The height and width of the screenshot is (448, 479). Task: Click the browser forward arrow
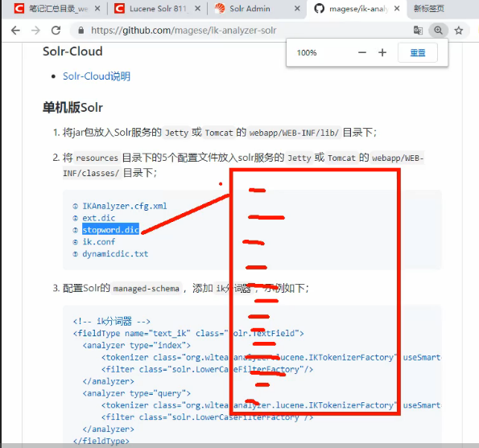click(35, 31)
